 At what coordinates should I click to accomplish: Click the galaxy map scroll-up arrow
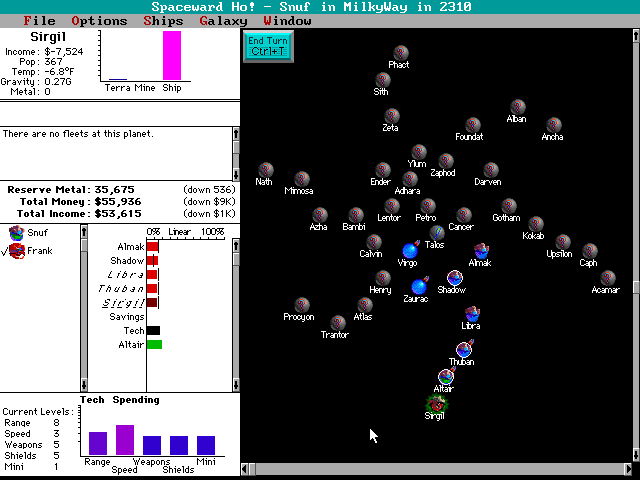636,36
